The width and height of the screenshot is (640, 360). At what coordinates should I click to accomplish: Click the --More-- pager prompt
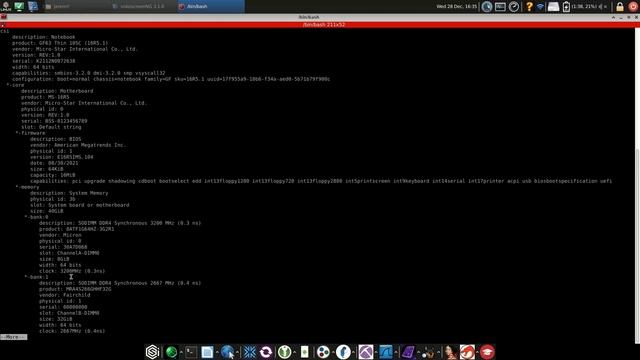coord(13,337)
